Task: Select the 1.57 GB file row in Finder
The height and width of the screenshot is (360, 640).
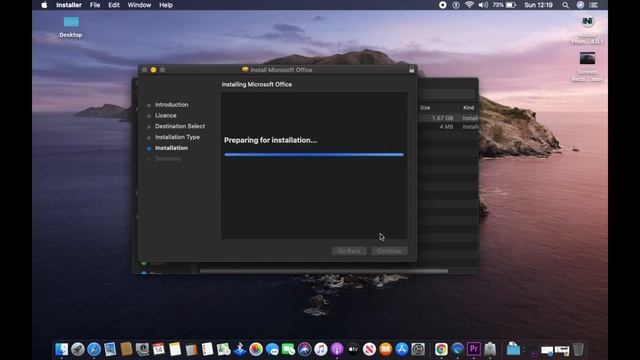Action: pyautogui.click(x=448, y=118)
